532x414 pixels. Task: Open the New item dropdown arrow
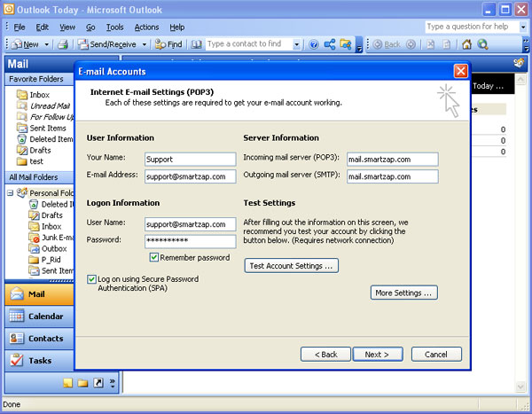[46, 44]
